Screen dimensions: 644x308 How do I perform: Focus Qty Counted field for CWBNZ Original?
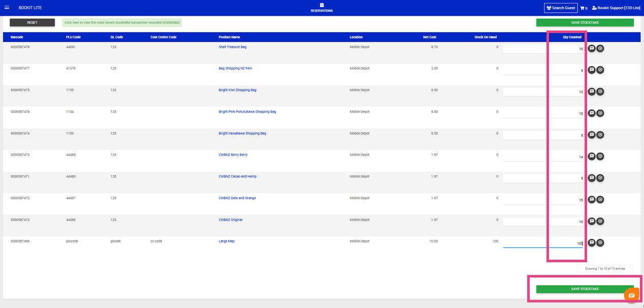pyautogui.click(x=543, y=222)
